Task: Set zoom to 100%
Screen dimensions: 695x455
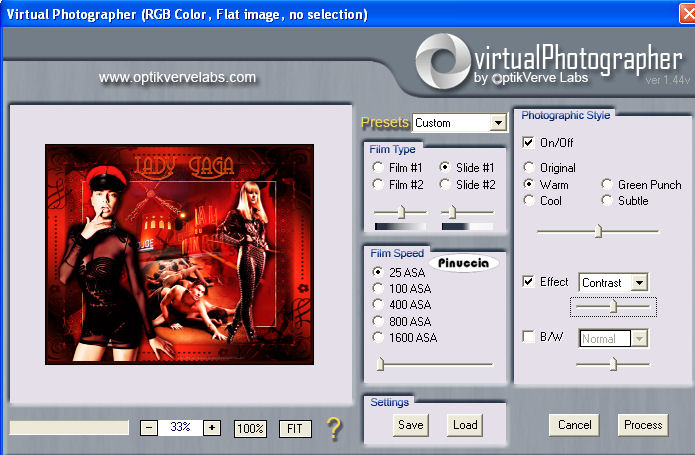Action: [x=250, y=428]
